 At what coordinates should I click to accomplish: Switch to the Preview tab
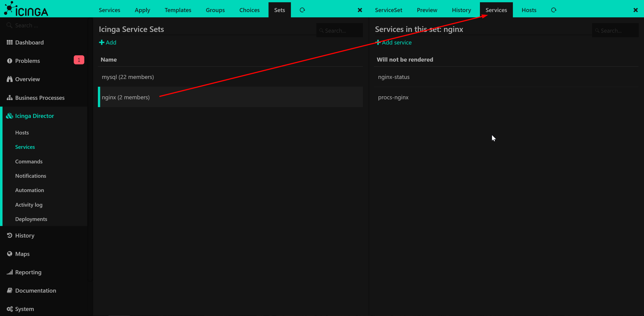(427, 10)
